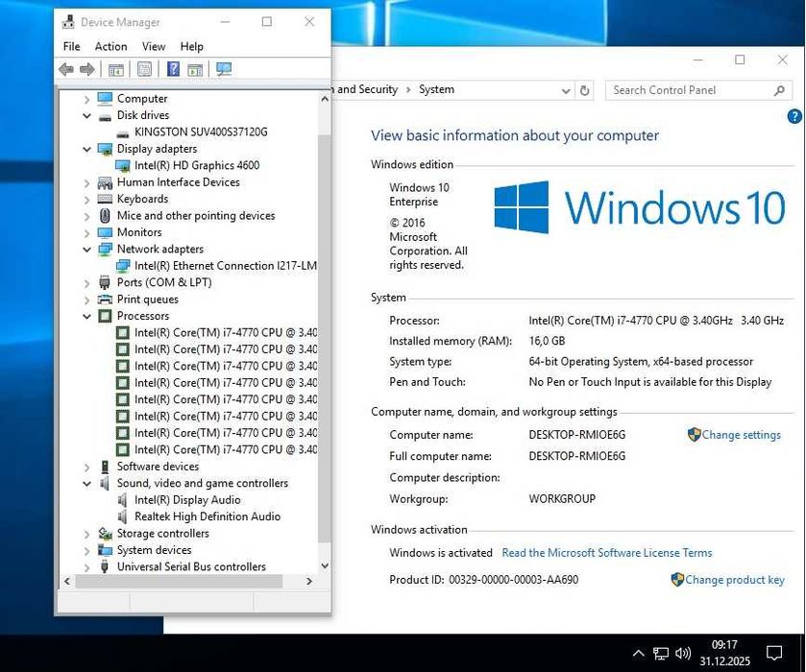The image size is (806, 672).
Task: Click the refresh icon in Control Panel address bar
Action: click(x=584, y=90)
